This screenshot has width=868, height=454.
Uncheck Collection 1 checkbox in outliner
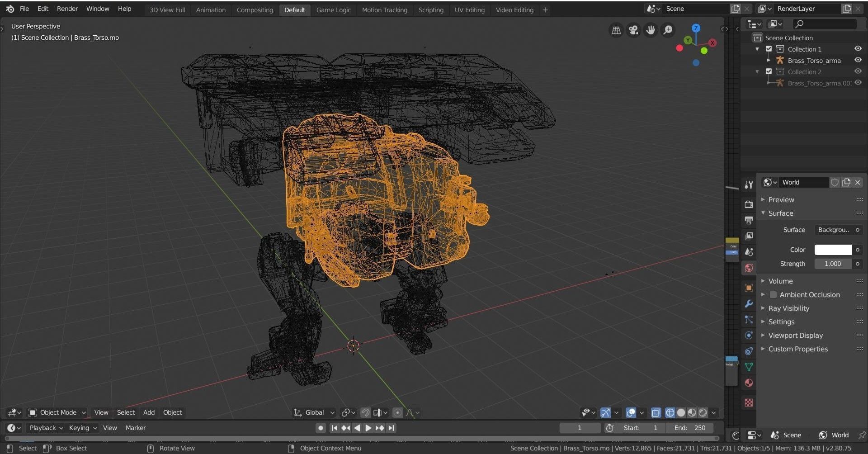pos(769,49)
